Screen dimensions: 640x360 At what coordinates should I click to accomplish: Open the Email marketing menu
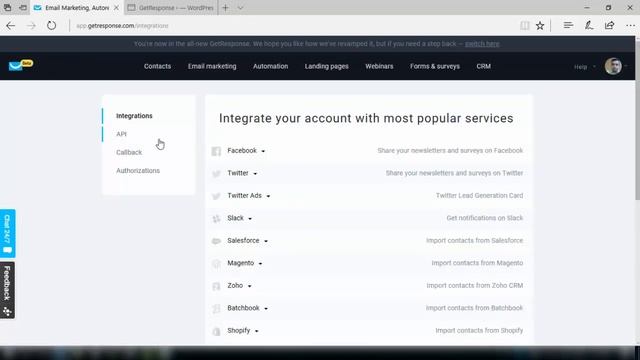[x=212, y=66]
